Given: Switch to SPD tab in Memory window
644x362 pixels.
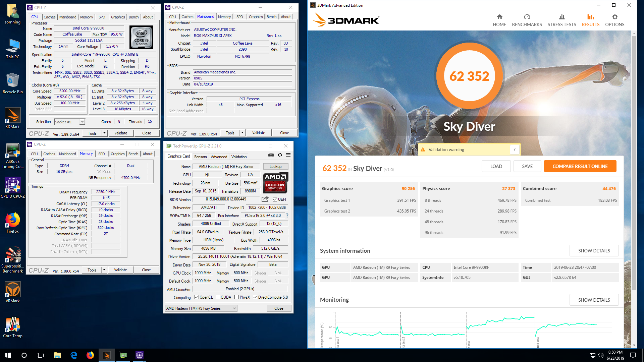Looking at the screenshot, I should [101, 154].
